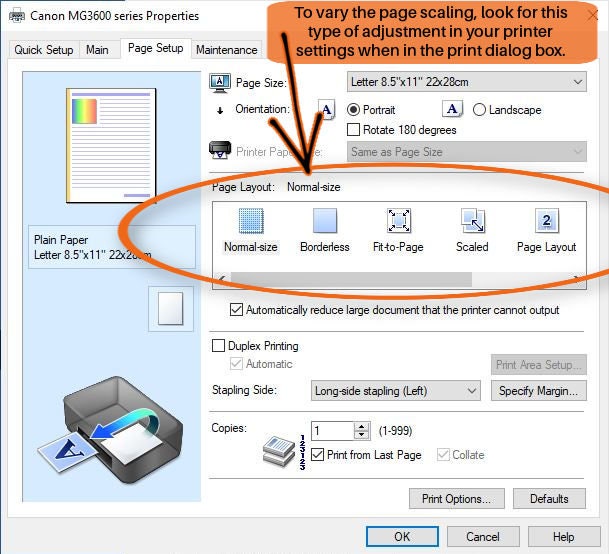
Task: Pick the Page Layout icon with number 2
Action: tap(546, 221)
